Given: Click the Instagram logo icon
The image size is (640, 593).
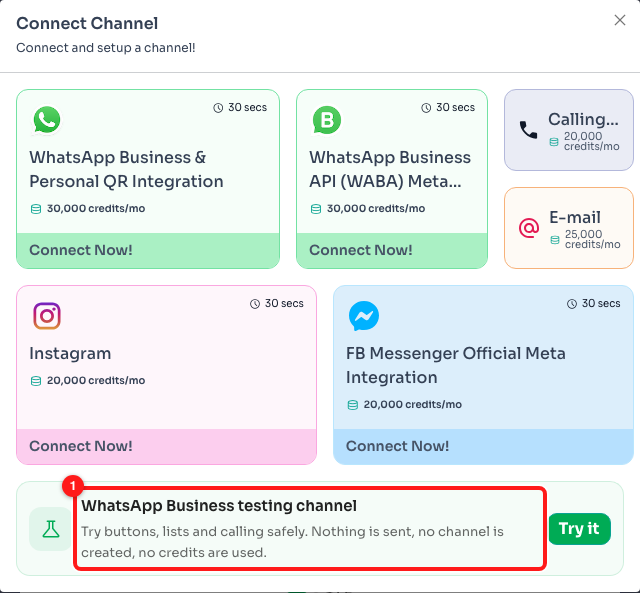Looking at the screenshot, I should (x=47, y=316).
